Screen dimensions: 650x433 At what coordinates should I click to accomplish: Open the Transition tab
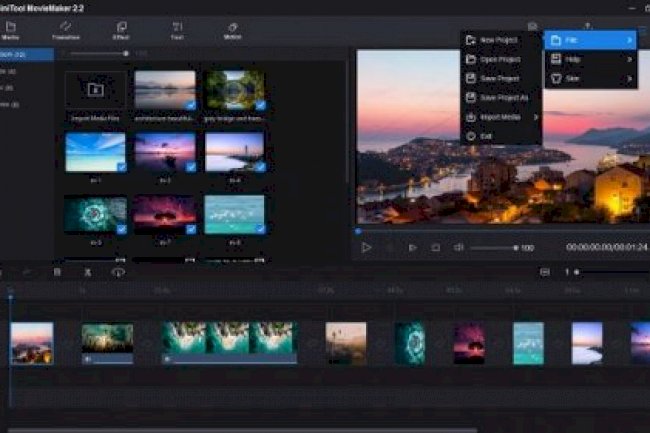65,30
